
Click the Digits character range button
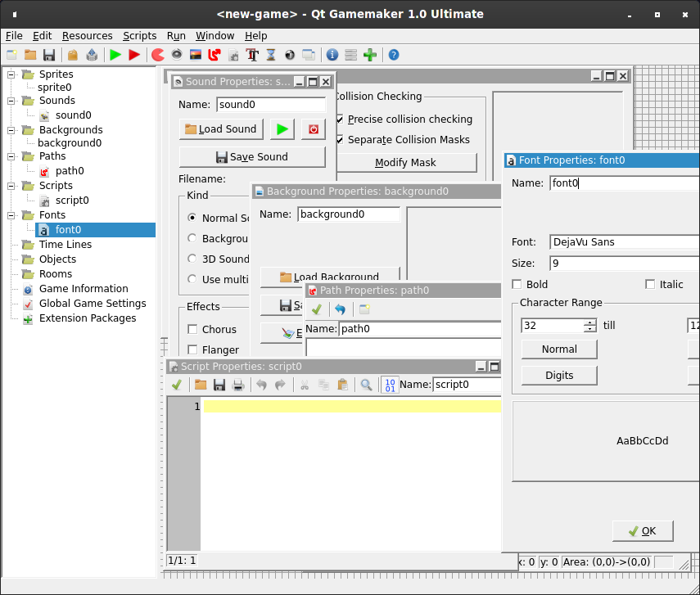[x=559, y=376]
